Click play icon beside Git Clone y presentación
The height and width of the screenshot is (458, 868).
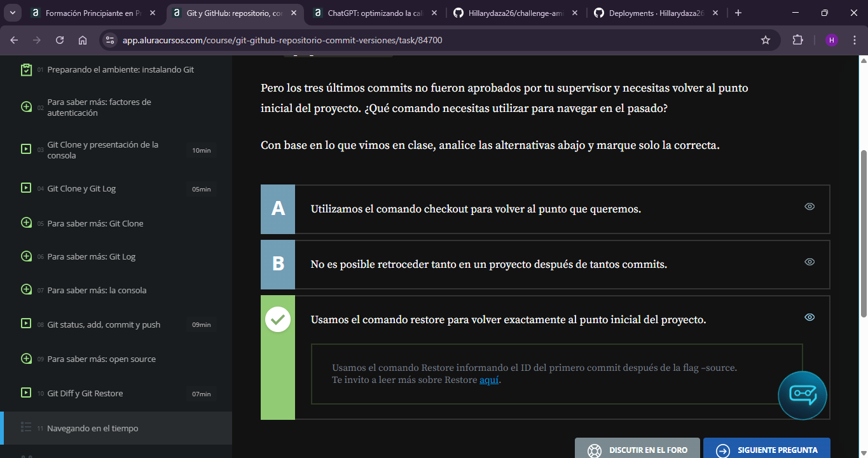[26, 149]
